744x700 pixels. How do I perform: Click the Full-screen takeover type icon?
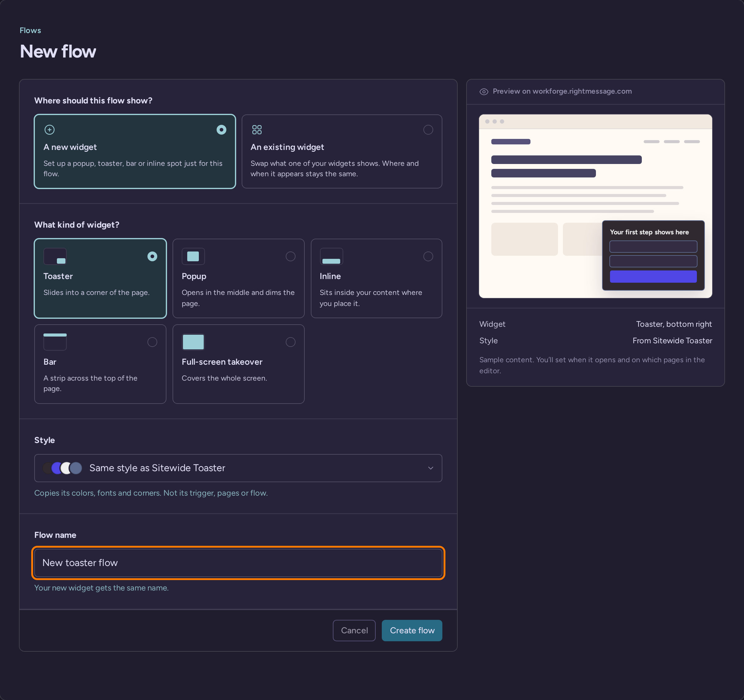pos(193,342)
